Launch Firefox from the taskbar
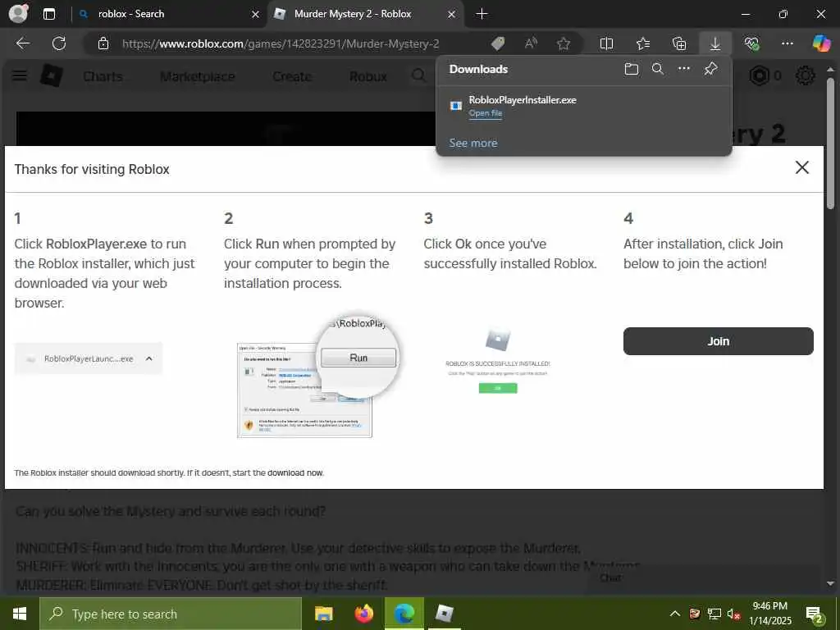The width and height of the screenshot is (840, 630). tap(363, 614)
